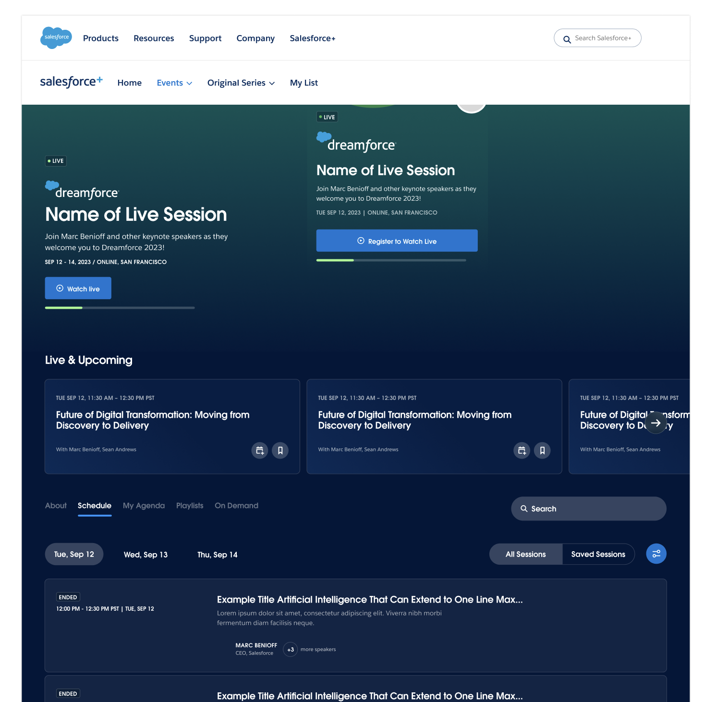Image resolution: width=728 pixels, height=702 pixels.
Task: Open the My Agenda tab
Action: [x=144, y=506]
